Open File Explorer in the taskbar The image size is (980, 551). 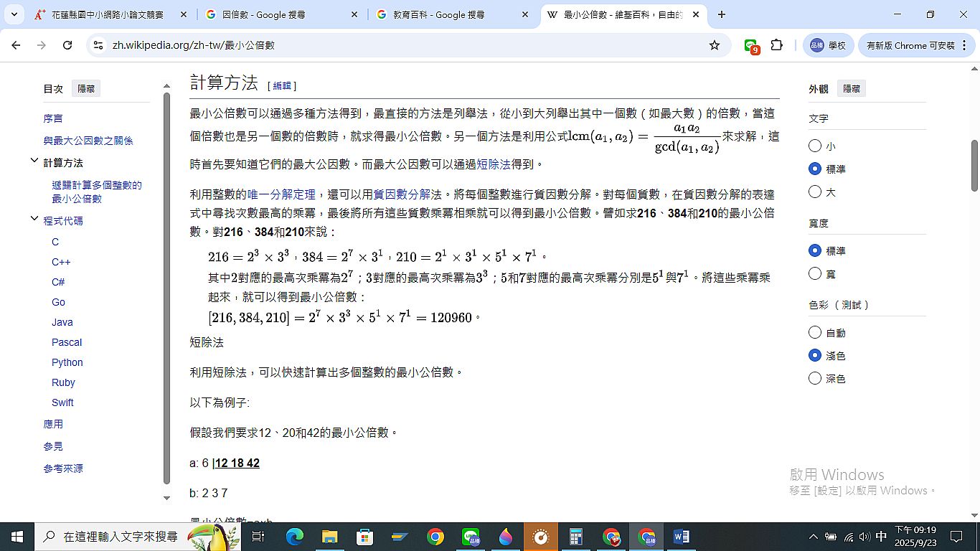pyautogui.click(x=329, y=537)
